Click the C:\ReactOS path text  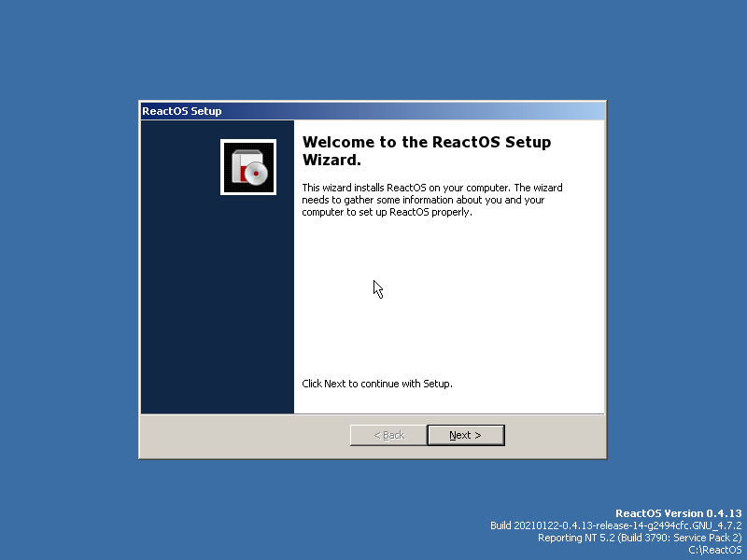[715, 550]
